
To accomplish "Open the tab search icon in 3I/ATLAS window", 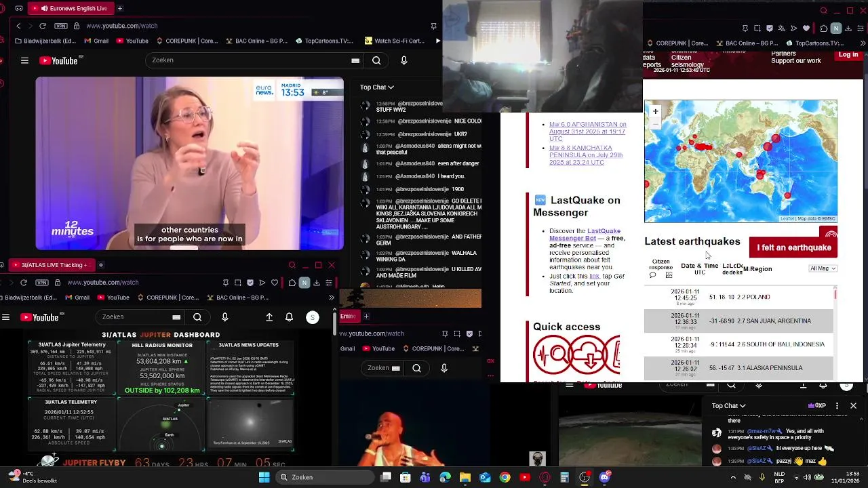I will pyautogui.click(x=292, y=265).
